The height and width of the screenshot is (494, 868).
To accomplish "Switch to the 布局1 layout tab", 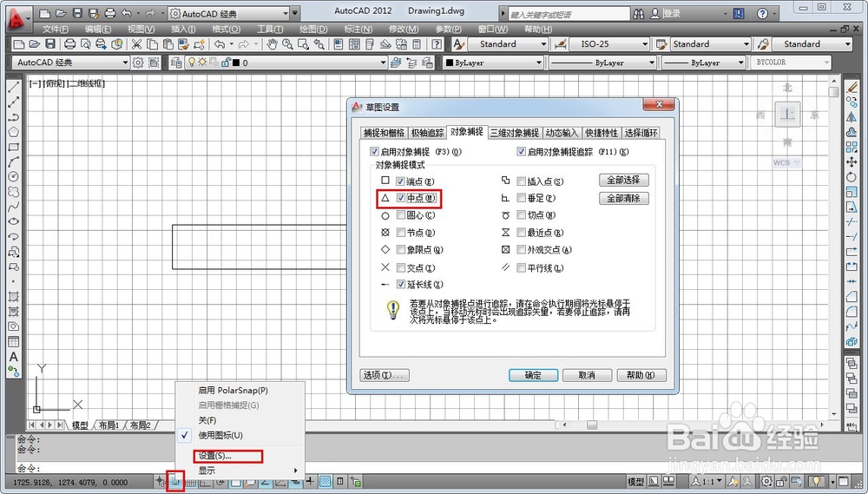I will pos(109,425).
